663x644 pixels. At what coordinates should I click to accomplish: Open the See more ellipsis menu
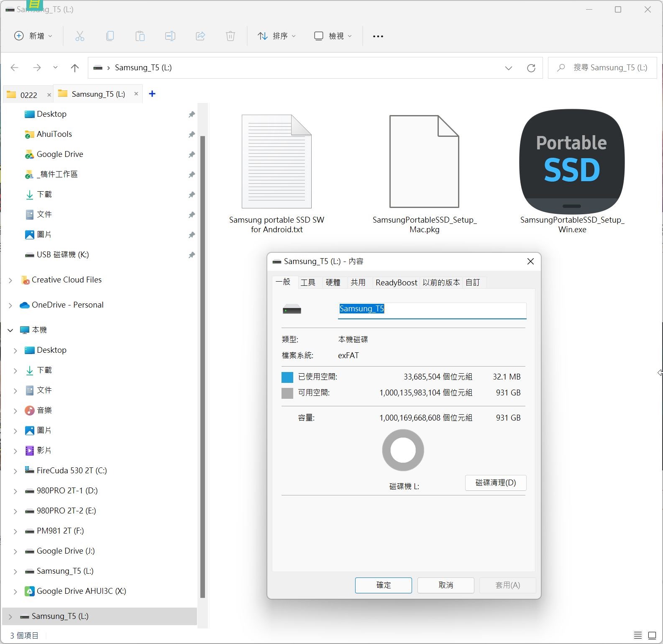click(x=378, y=36)
